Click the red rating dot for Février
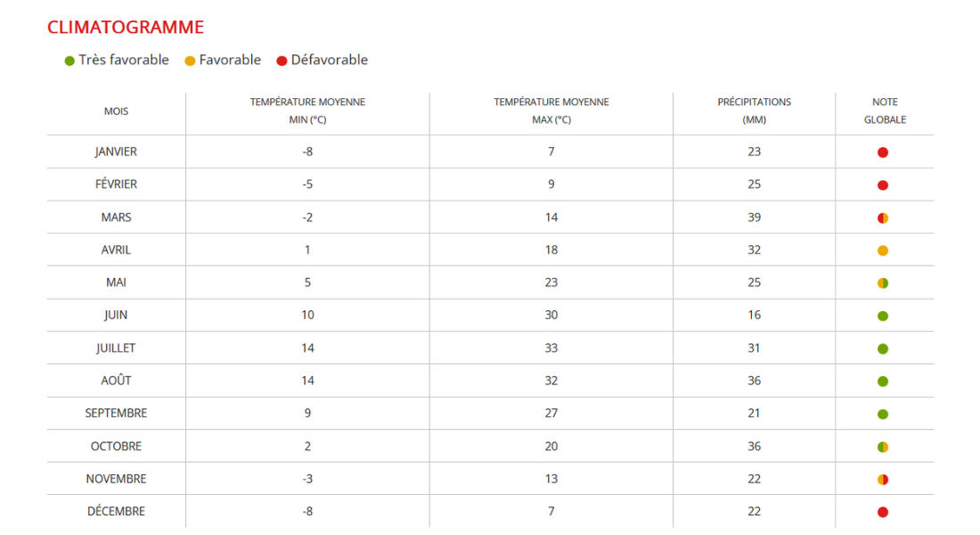980x535 pixels. pyautogui.click(x=883, y=185)
